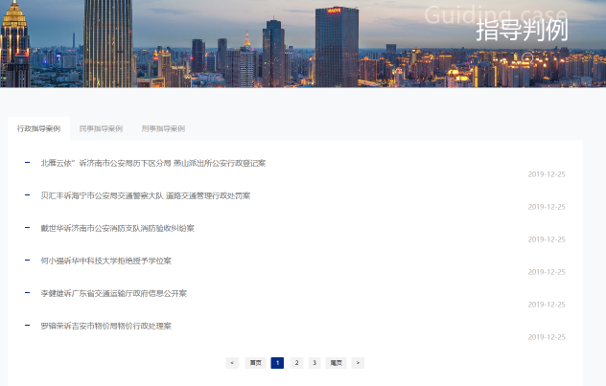The height and width of the screenshot is (386, 606).
Task: Open the 李健雄诉广东省交通运输厅 case link
Action: [114, 293]
